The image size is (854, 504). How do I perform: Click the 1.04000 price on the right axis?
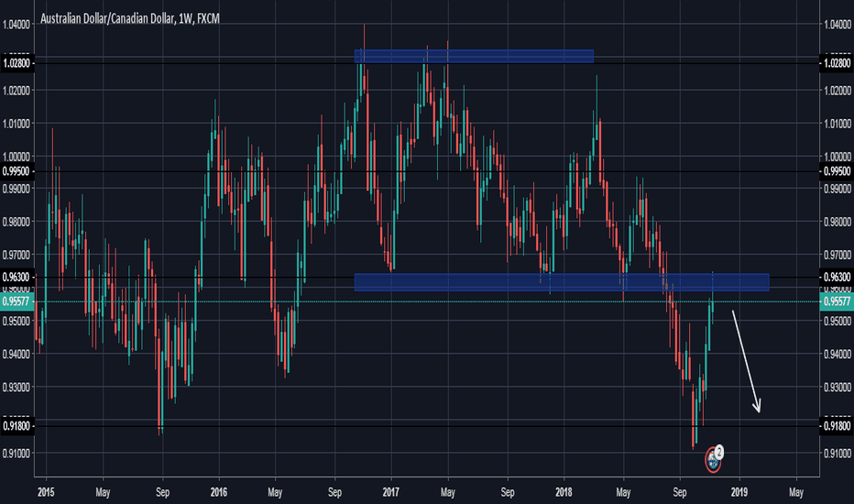point(838,24)
